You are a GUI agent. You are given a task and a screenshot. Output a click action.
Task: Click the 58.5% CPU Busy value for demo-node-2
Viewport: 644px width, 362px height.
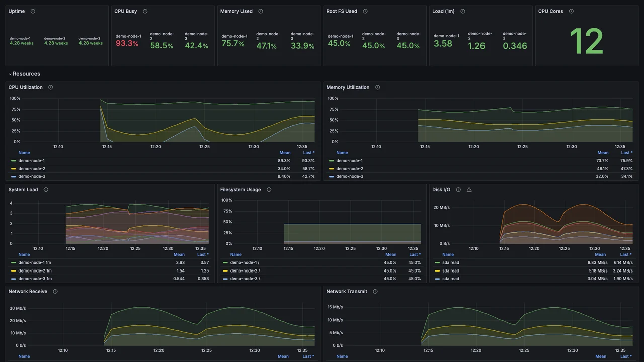point(162,46)
